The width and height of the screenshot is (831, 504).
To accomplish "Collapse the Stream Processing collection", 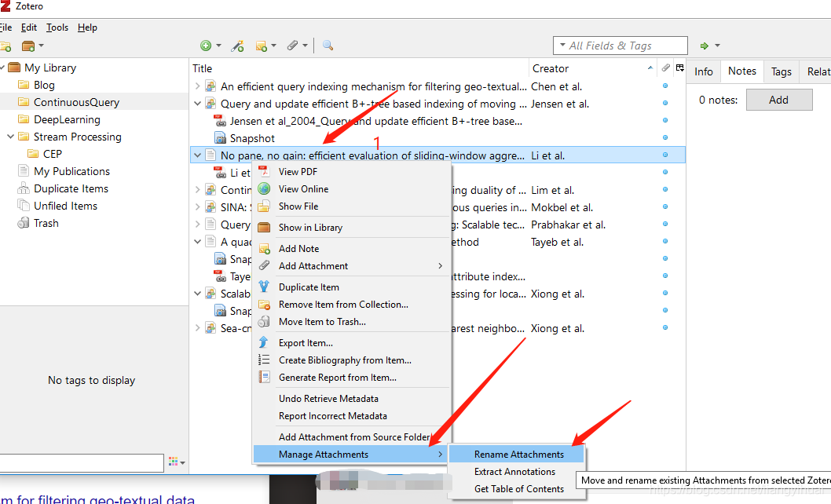I will 10,136.
